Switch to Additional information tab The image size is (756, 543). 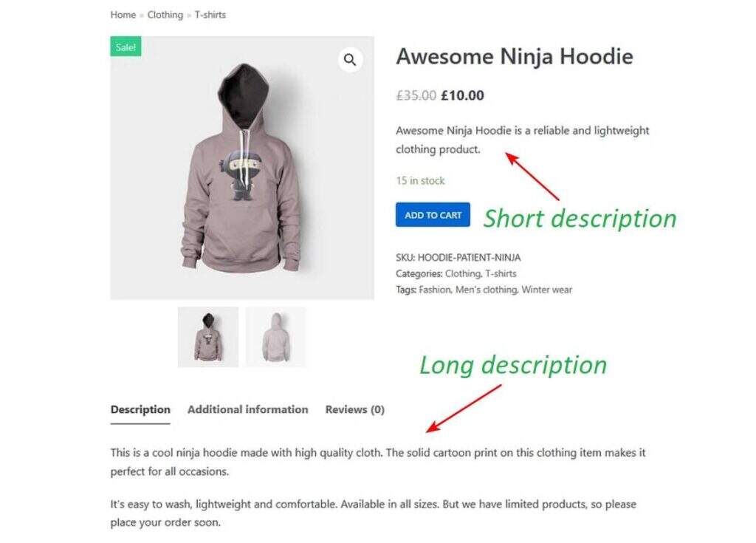[247, 409]
